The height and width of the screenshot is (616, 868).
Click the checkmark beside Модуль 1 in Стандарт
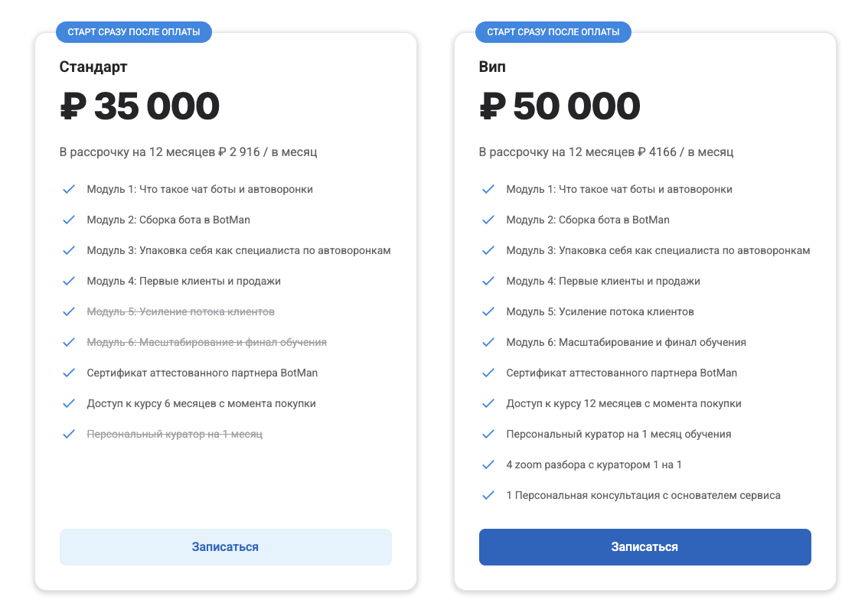click(69, 188)
